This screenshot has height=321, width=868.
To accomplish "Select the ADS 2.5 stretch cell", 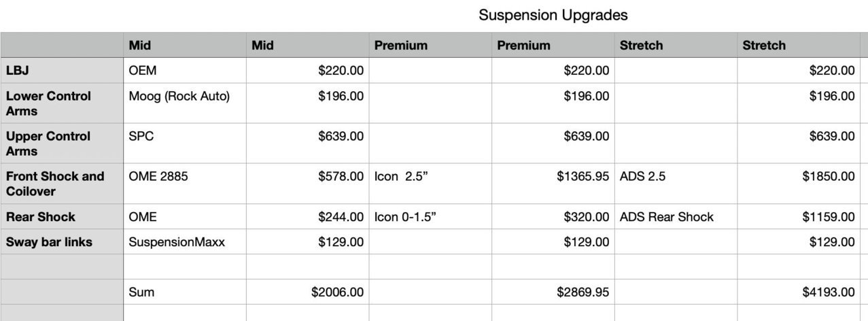I will point(676,184).
